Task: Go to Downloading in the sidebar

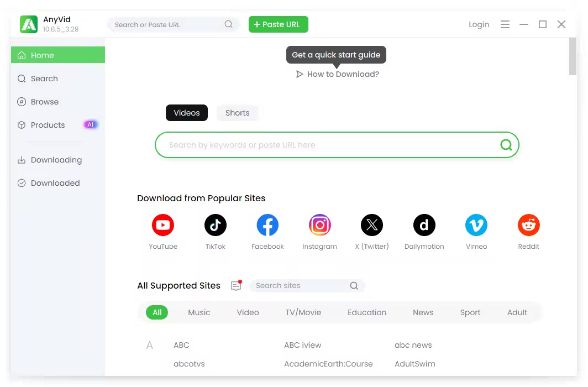Action: click(56, 160)
